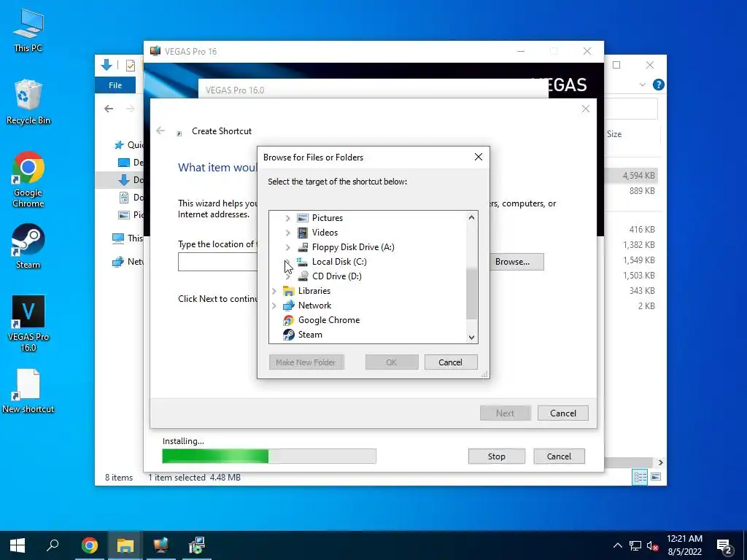Click the Steam icon in browse tree
The height and width of the screenshot is (560, 747).
click(x=289, y=335)
